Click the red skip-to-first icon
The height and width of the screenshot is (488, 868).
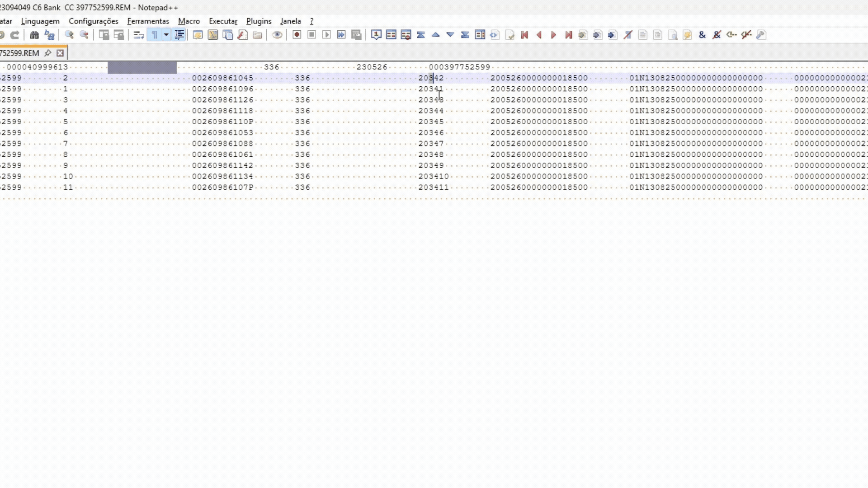[x=524, y=35]
